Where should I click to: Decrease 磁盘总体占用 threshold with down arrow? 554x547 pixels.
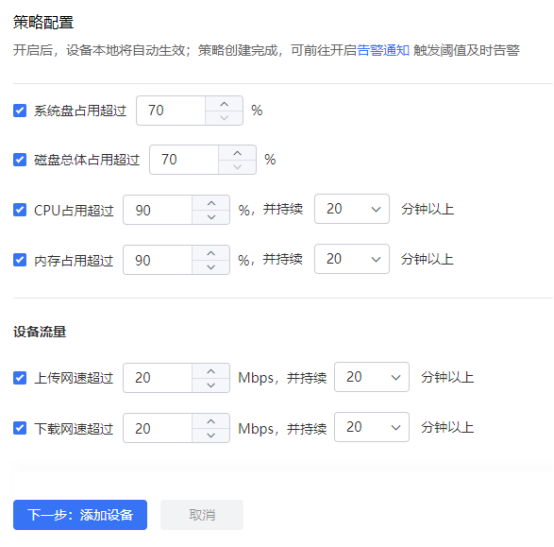tap(237, 167)
